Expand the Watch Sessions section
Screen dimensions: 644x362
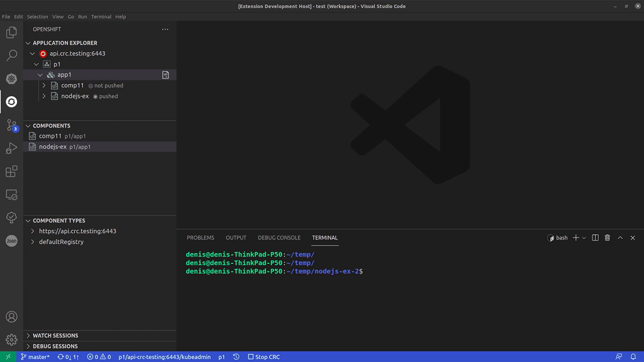tap(28, 336)
